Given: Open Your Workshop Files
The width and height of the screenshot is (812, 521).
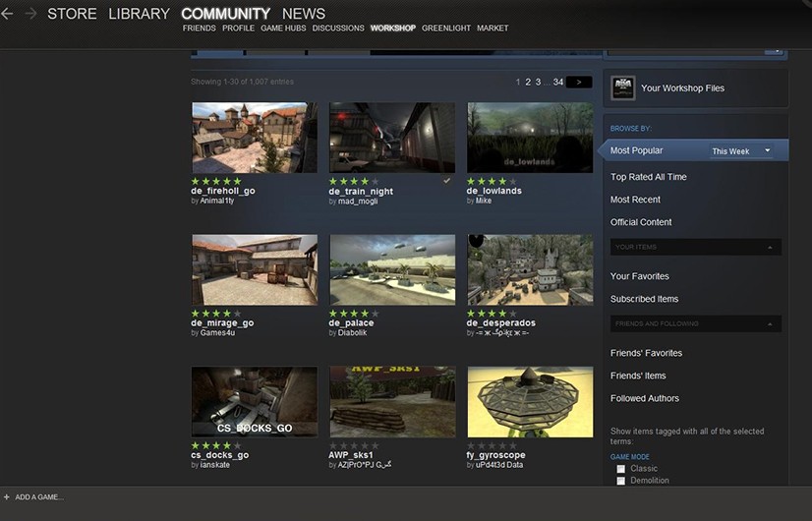Looking at the screenshot, I should point(682,88).
